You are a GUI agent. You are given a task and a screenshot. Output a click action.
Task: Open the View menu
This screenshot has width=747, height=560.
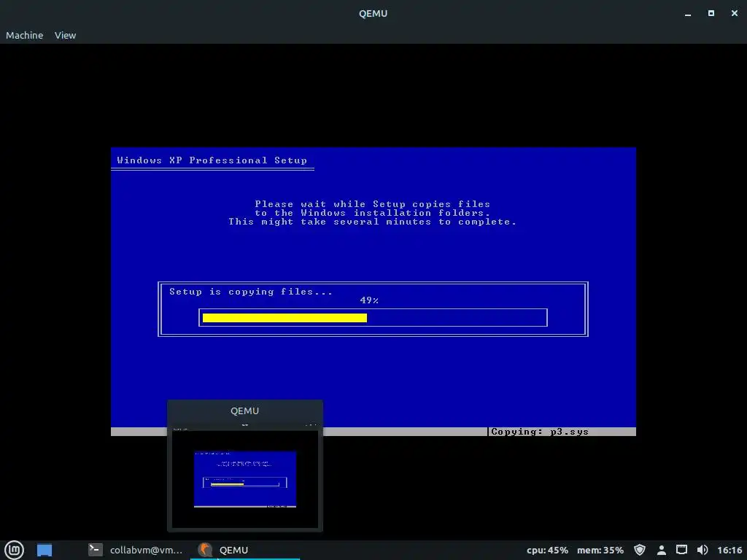[x=65, y=35]
